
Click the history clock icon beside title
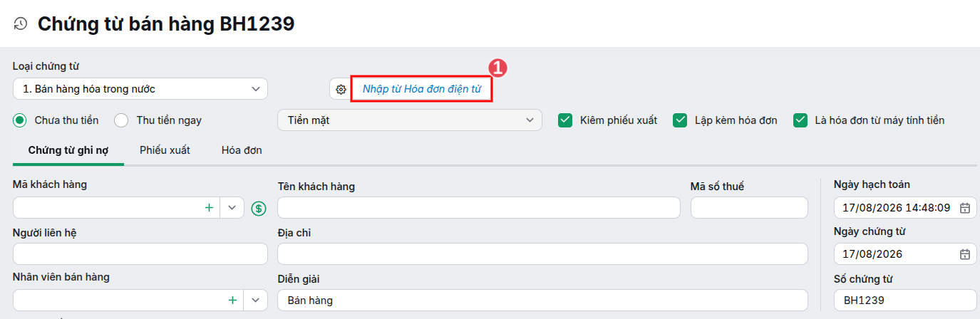click(x=21, y=23)
